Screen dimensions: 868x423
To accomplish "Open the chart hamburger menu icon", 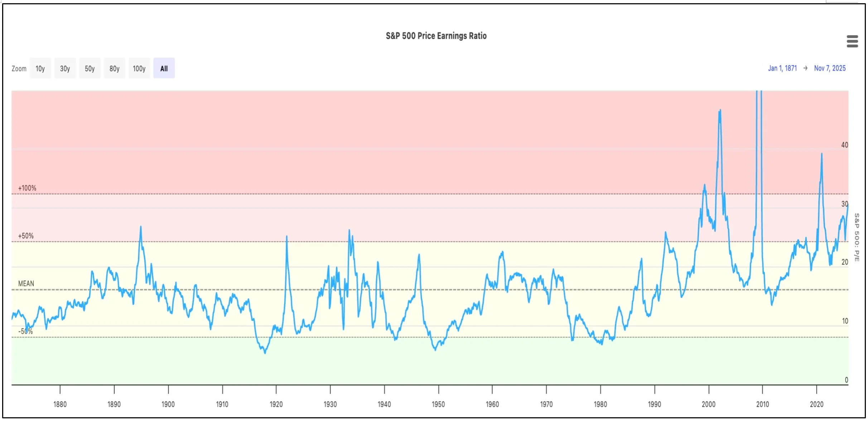I will coord(852,41).
